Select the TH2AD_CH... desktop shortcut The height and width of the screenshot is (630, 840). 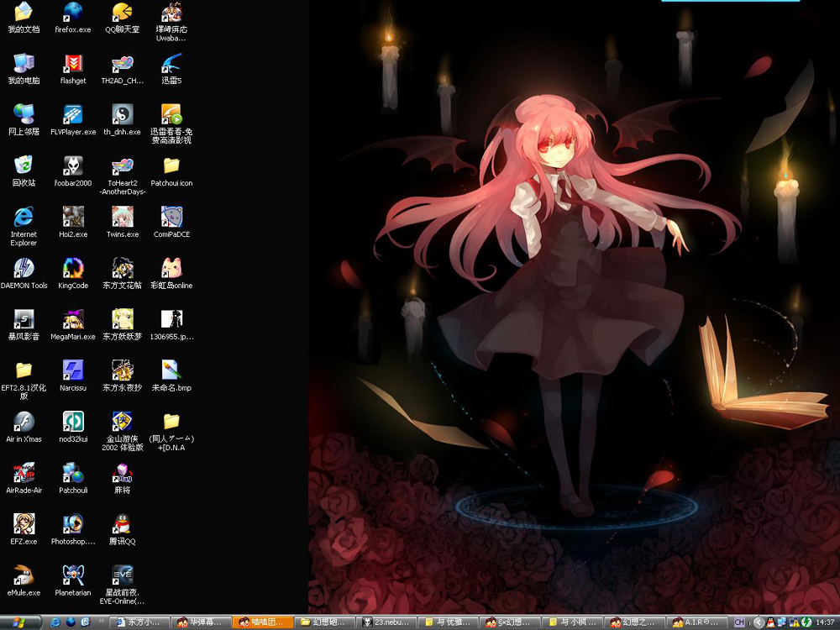coord(122,69)
